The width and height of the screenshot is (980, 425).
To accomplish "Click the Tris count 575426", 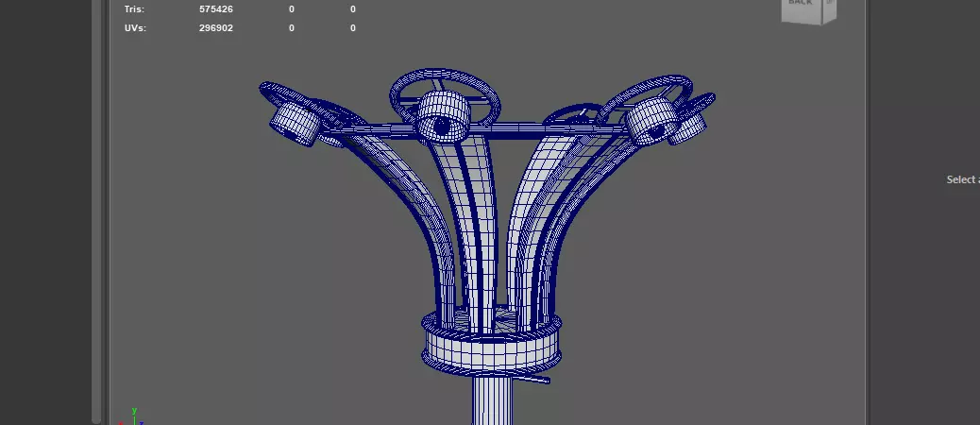I will coord(216,9).
